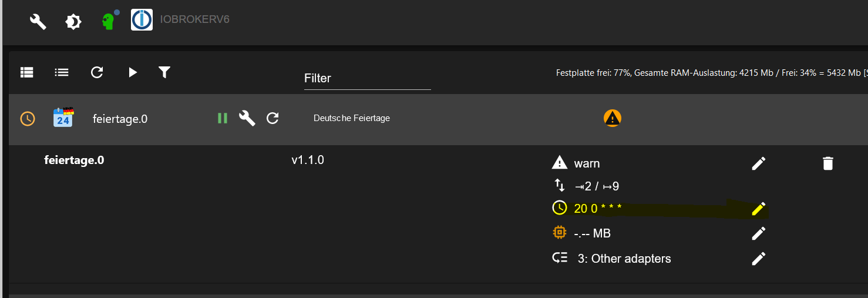
Task: Reload the instances list
Action: click(x=97, y=72)
